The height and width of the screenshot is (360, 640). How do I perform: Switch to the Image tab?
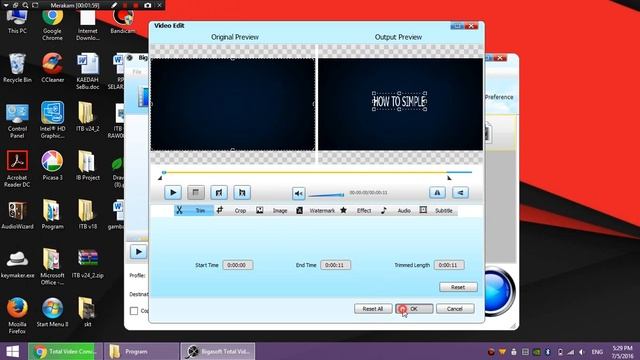[273, 211]
